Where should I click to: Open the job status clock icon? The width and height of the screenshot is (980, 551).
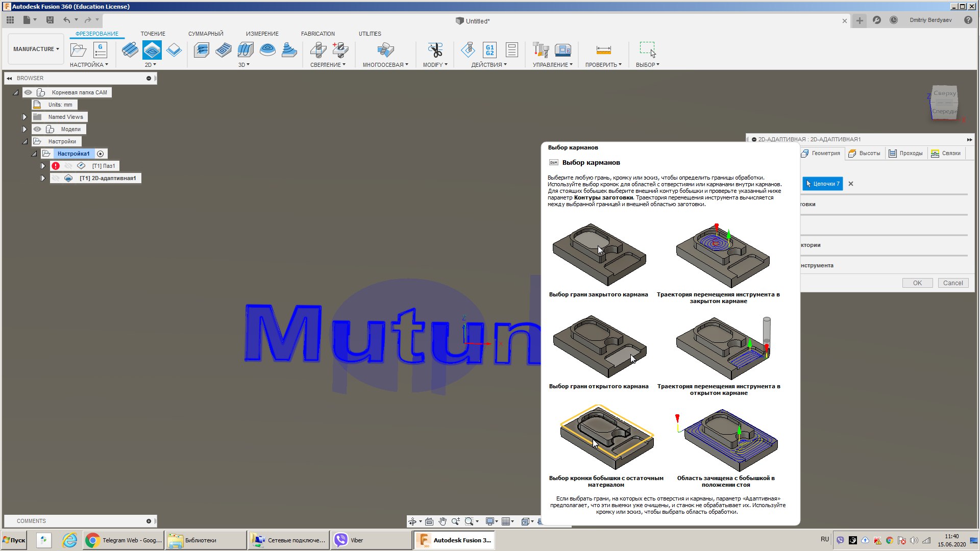click(894, 20)
